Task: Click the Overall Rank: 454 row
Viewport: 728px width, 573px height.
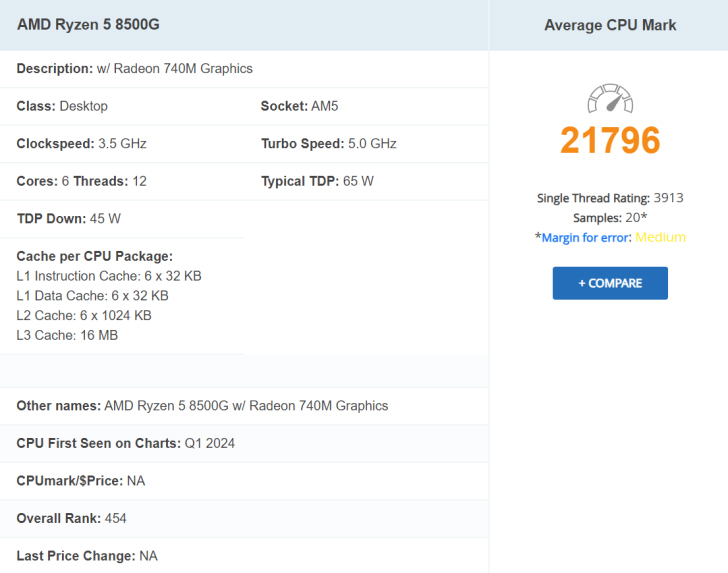Action: [x=244, y=519]
